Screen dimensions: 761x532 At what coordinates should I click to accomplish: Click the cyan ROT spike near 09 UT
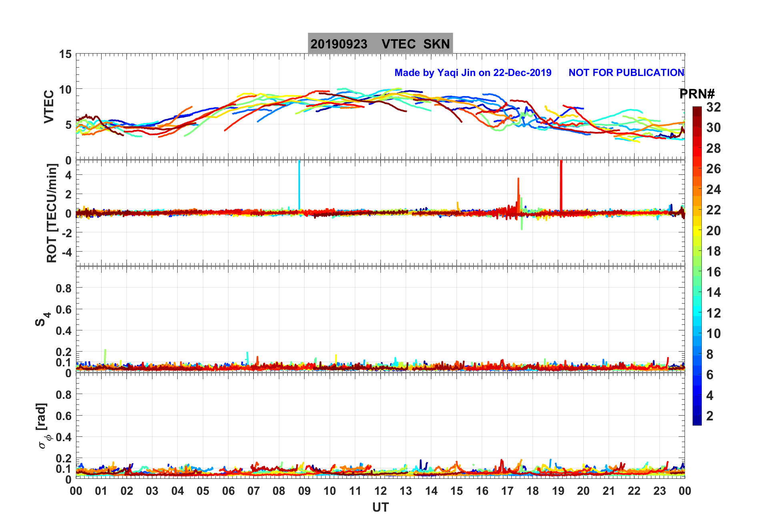coord(299,185)
